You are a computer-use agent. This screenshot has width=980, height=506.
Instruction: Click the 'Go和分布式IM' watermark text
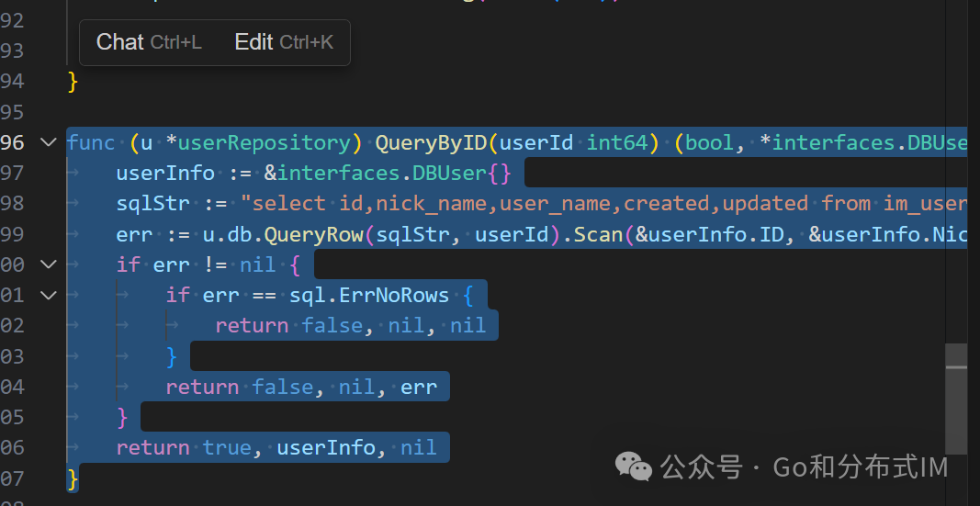pos(861,467)
